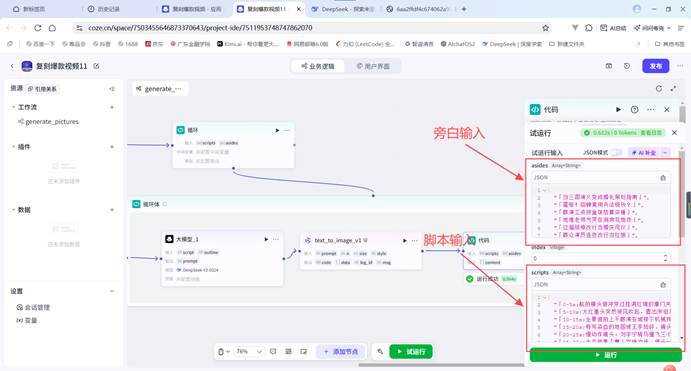Open 变量 variables settings

coord(27,320)
